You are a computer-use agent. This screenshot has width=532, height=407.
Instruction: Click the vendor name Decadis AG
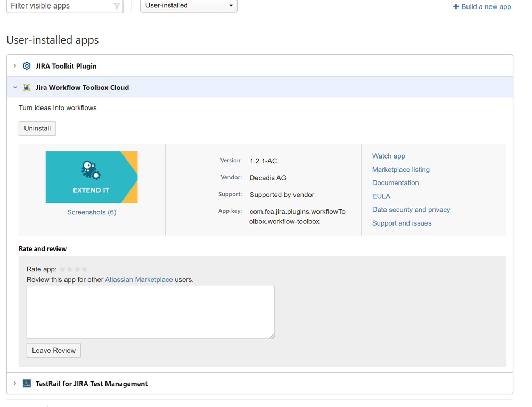click(x=268, y=178)
